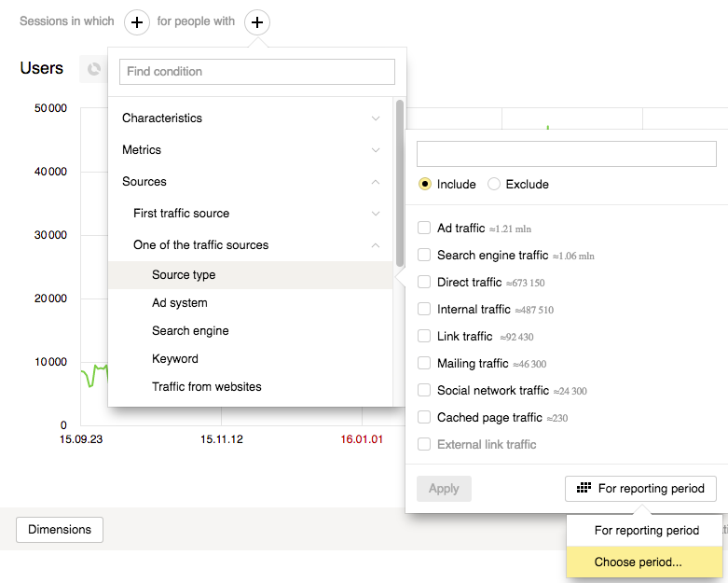Select the Include radio button
The image size is (728, 583).
[425, 184]
